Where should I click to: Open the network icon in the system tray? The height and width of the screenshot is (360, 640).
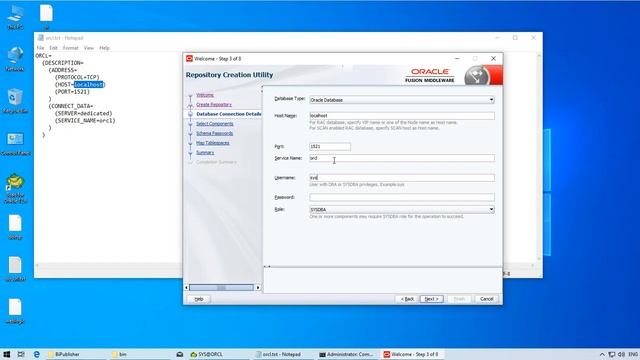click(611, 354)
